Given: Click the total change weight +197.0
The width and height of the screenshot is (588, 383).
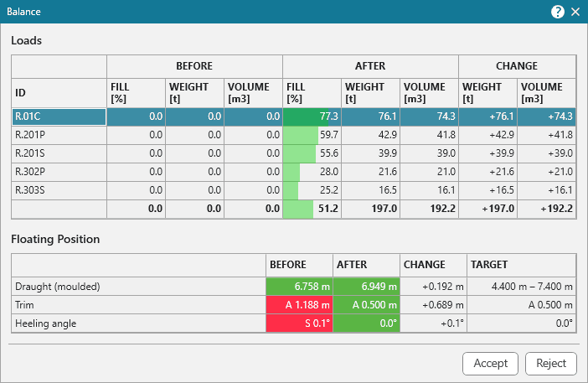Looking at the screenshot, I should [x=487, y=209].
